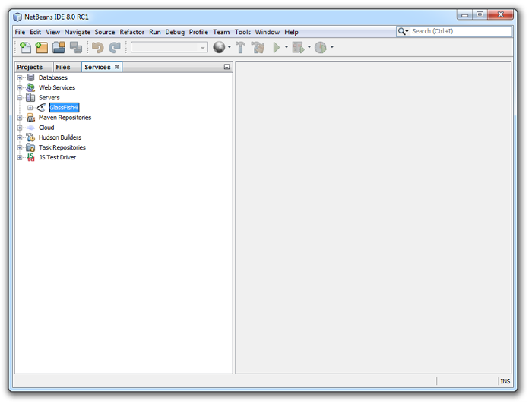Select the Hudson Builders label
The width and height of the screenshot is (532, 404).
[x=60, y=137]
